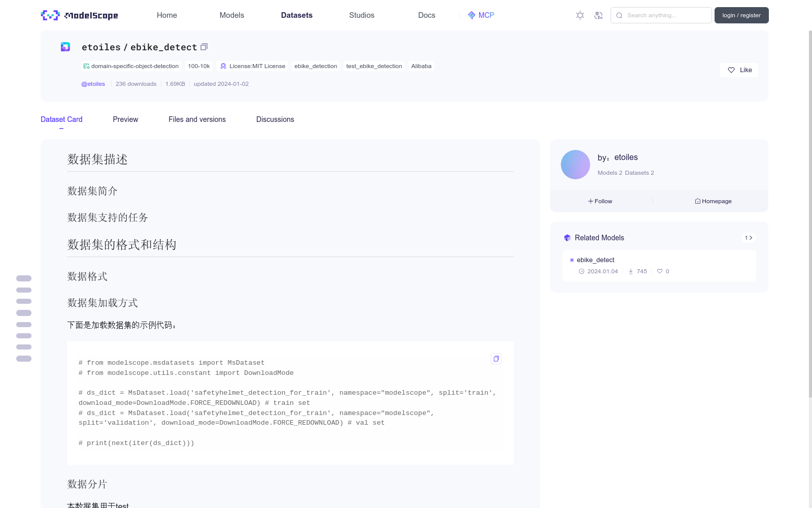Open the MCP nav link
Viewport: 812px width, 508px height.
481,15
